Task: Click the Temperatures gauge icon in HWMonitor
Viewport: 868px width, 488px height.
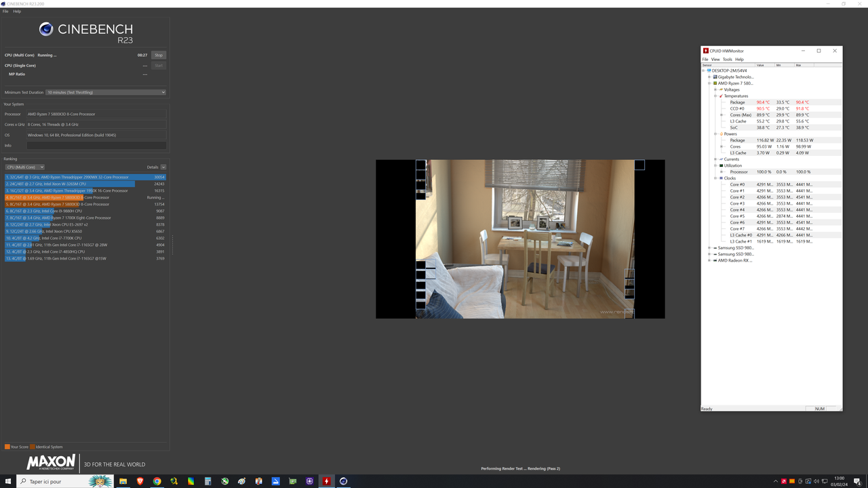Action: point(721,96)
